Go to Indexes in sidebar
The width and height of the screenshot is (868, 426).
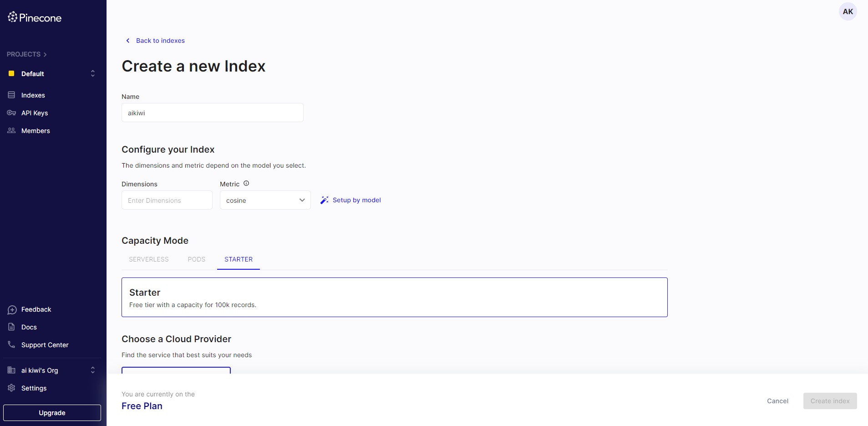point(33,95)
